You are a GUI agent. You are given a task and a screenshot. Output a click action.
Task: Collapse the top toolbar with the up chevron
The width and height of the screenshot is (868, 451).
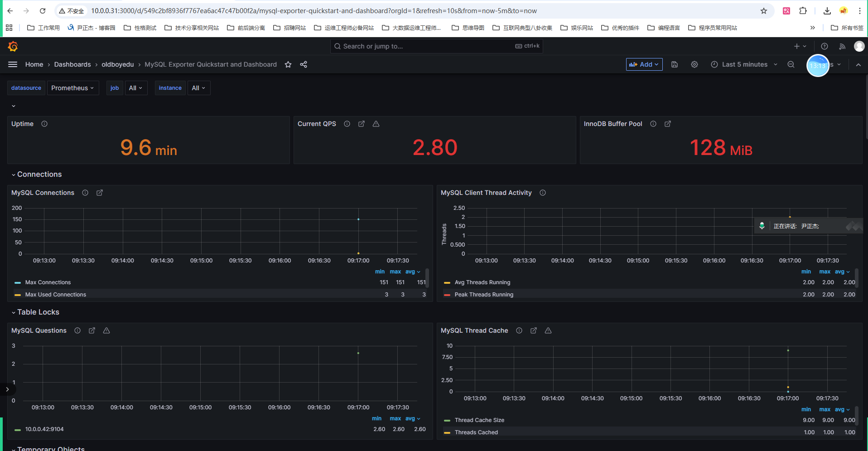[858, 64]
